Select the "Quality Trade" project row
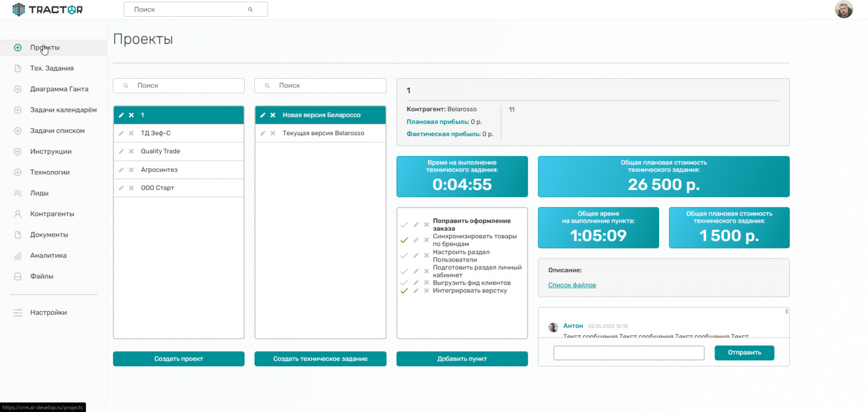Image resolution: width=868 pixels, height=412 pixels. [x=178, y=151]
